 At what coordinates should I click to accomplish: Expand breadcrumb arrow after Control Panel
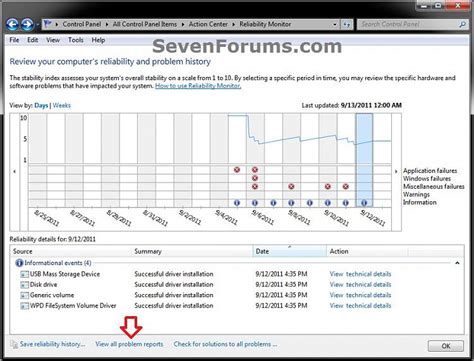[107, 24]
